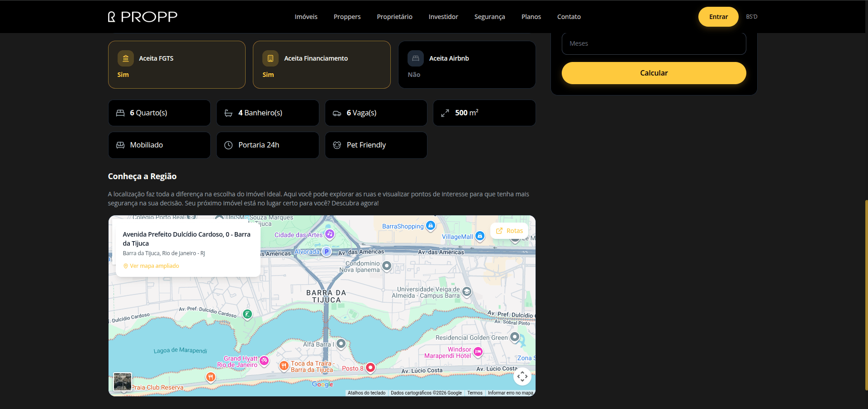Open the Segurança nav link

click(x=489, y=17)
